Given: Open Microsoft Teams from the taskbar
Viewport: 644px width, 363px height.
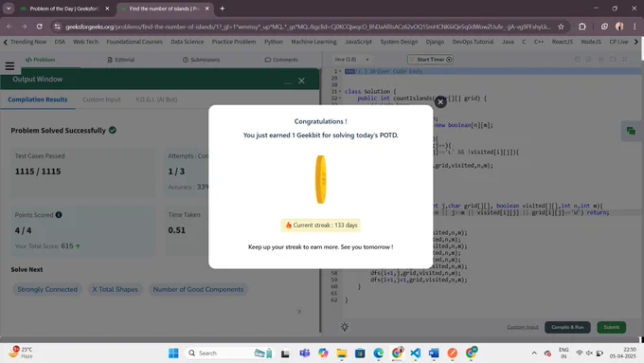Looking at the screenshot, I should (304, 353).
